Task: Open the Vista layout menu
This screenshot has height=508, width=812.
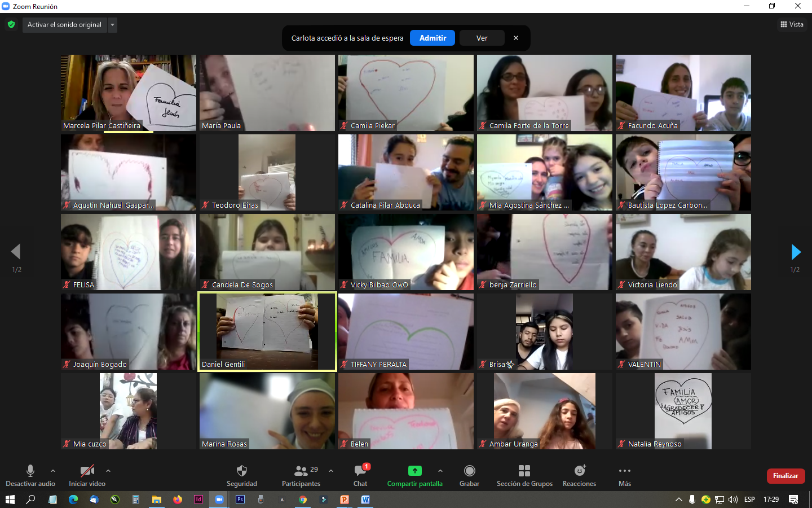Action: [x=792, y=24]
